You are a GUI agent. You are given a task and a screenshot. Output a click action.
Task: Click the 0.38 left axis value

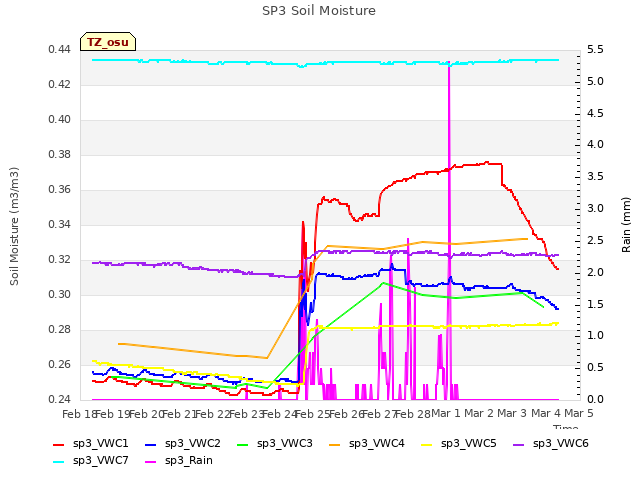point(59,155)
